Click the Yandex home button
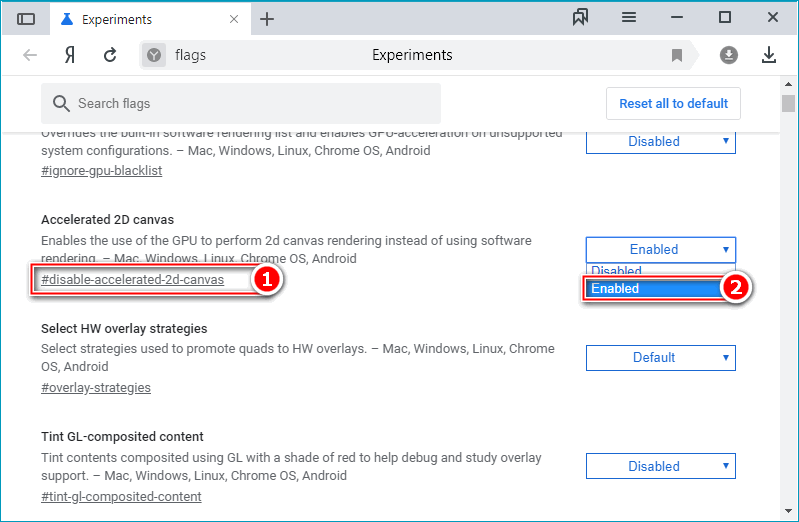799x522 pixels. pos(70,55)
